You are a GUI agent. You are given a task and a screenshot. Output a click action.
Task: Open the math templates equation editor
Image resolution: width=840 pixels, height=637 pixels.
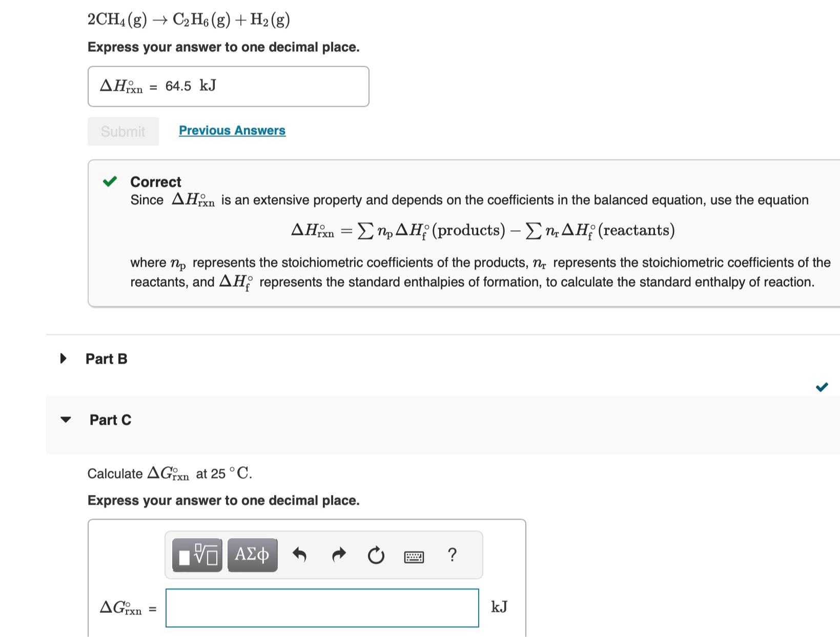click(x=196, y=554)
